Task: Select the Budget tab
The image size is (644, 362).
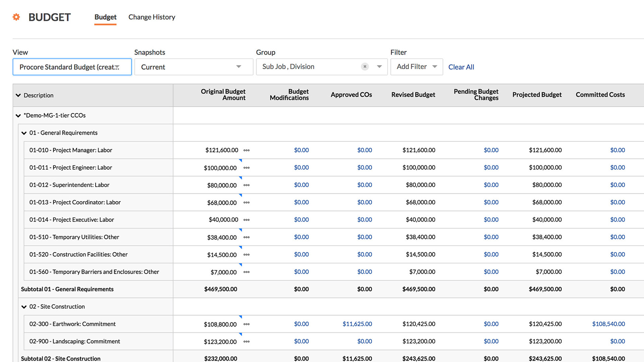Action: tap(105, 17)
